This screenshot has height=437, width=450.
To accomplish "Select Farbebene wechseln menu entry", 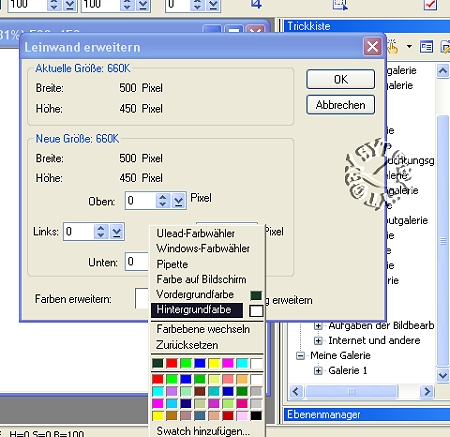I will [203, 329].
